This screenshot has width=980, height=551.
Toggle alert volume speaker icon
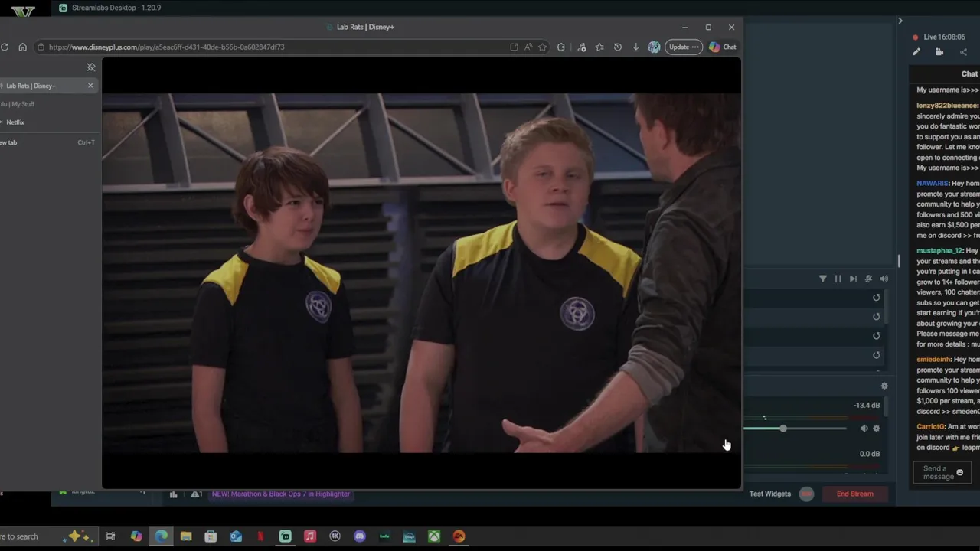point(884,279)
